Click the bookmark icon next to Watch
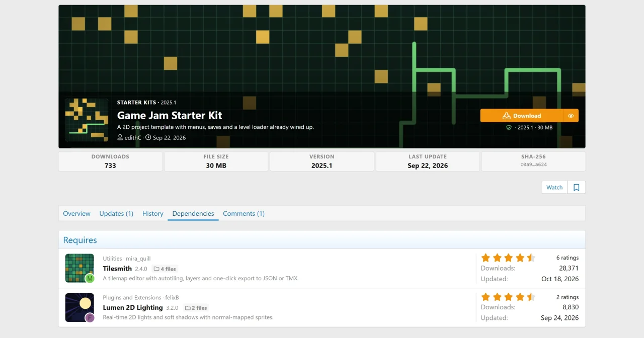Viewport: 644px width, 338px height. pyautogui.click(x=577, y=188)
